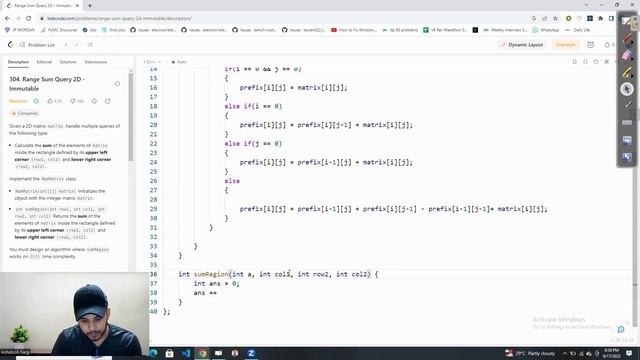This screenshot has height=360, width=640.
Task: Click line 29 prefix sum statement
Action: coord(393,209)
